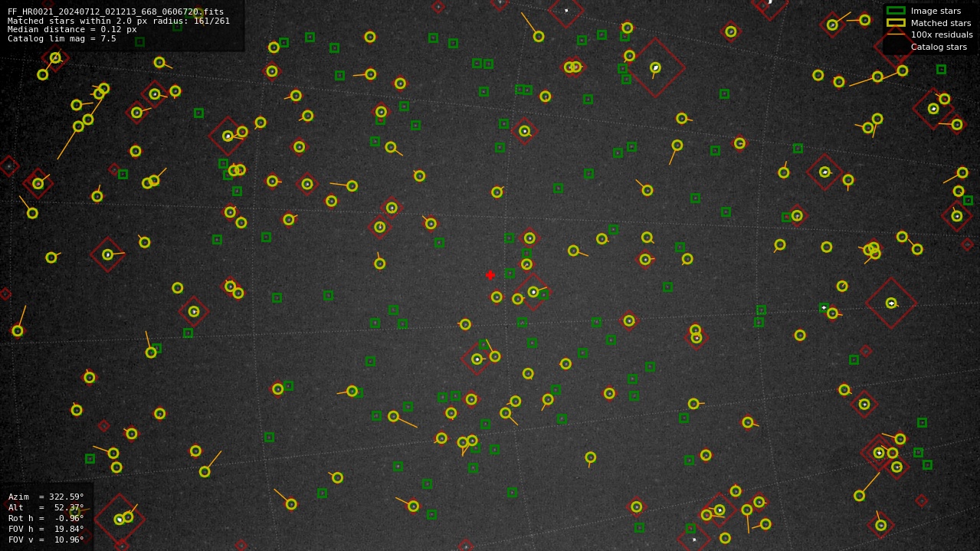The height and width of the screenshot is (551, 980).
Task: Click the 'Azim = 322.59°' readout
Action: 46,497
